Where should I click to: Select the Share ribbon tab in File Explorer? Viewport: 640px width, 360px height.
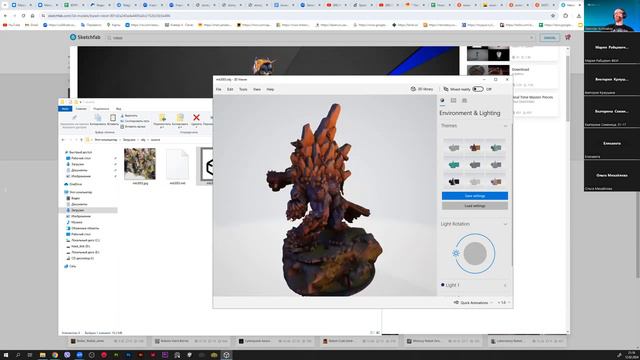pos(101,109)
